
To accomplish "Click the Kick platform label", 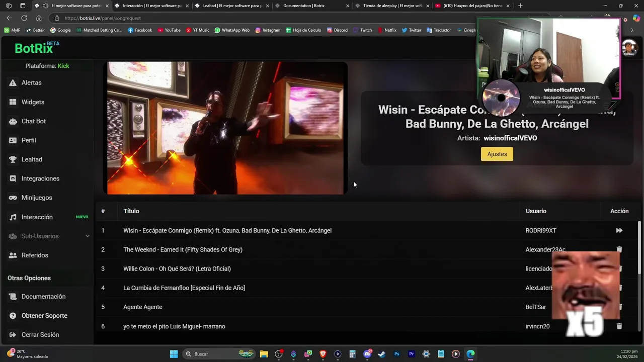I will pyautogui.click(x=63, y=66).
